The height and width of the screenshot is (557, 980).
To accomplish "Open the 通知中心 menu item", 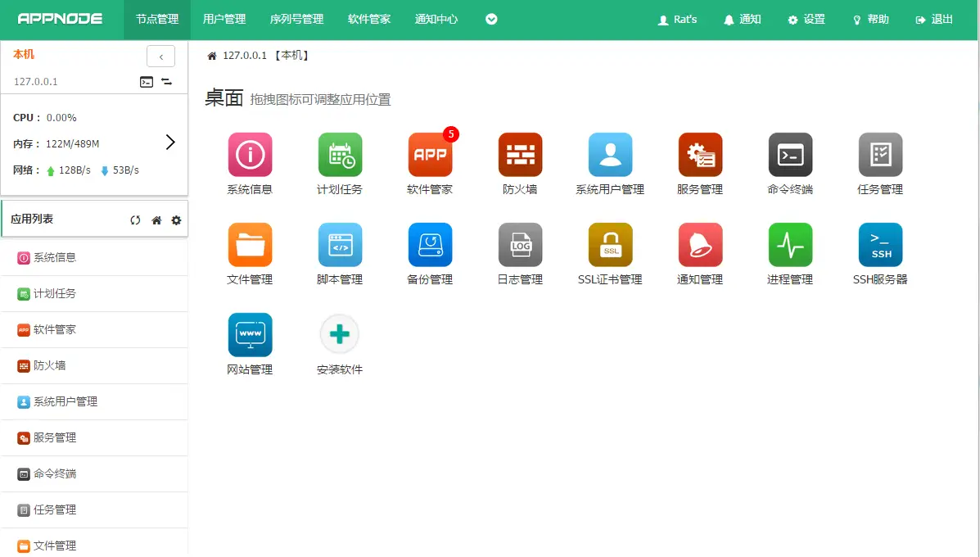I will (x=436, y=20).
